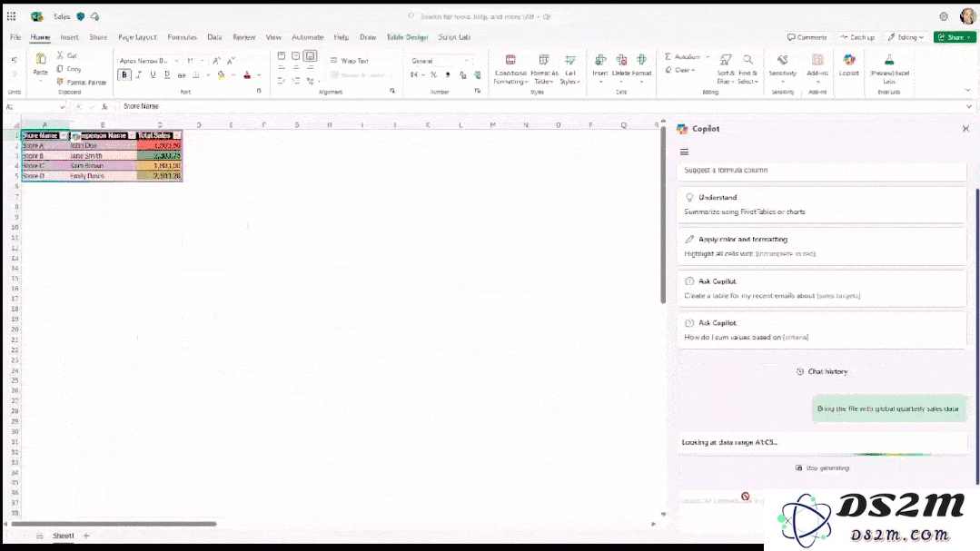Image resolution: width=980 pixels, height=551 pixels.
Task: Toggle Strikethrough formatting
Action: coord(182,75)
